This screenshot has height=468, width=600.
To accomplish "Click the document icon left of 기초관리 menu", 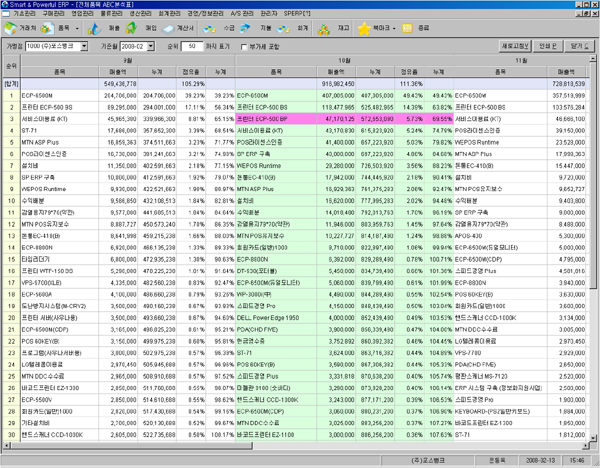I will tap(5, 13).
